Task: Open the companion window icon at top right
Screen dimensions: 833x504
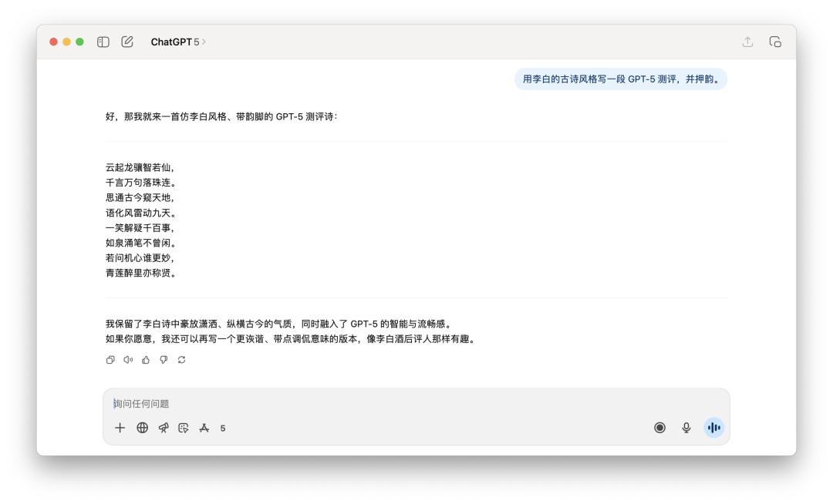Action: (775, 42)
